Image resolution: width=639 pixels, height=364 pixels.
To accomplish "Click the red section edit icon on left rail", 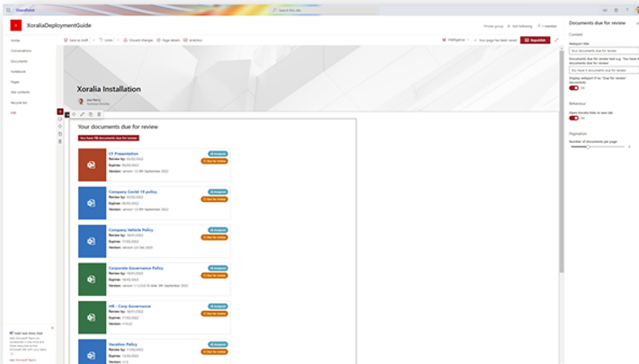I will (60, 111).
